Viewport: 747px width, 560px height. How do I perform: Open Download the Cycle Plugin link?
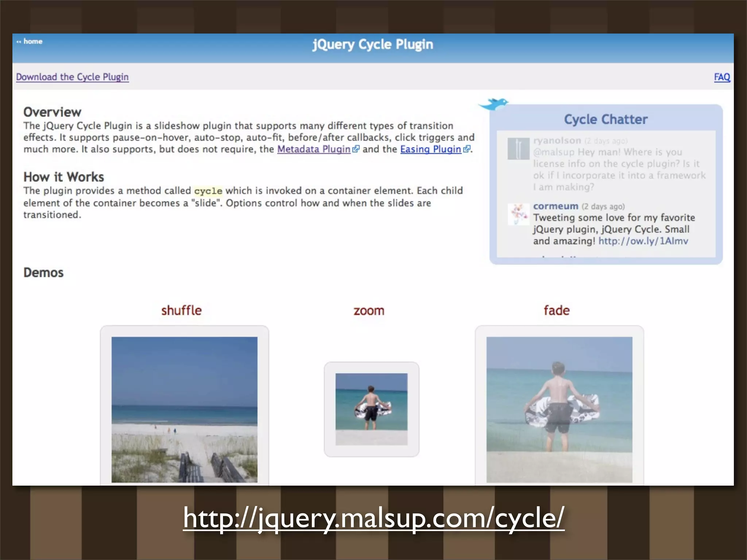point(72,77)
